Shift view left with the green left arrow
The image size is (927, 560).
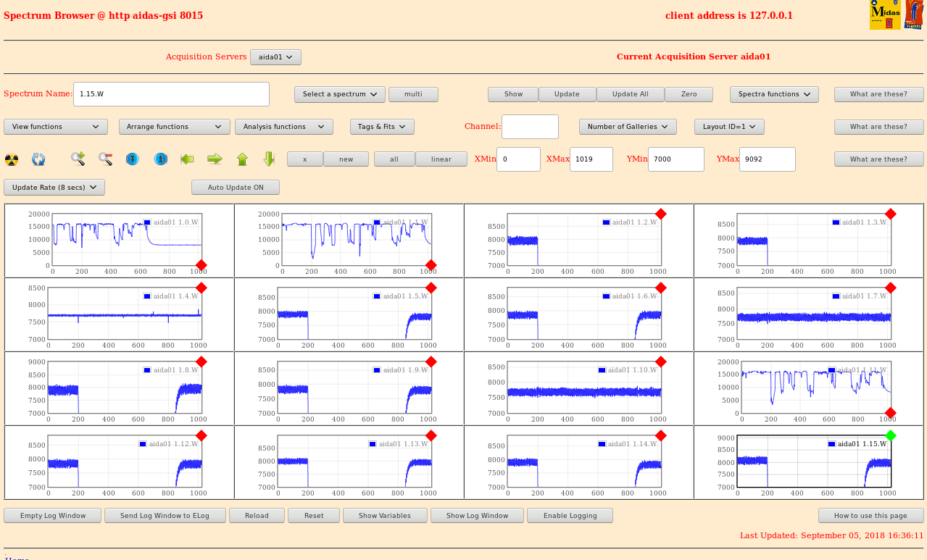click(187, 159)
